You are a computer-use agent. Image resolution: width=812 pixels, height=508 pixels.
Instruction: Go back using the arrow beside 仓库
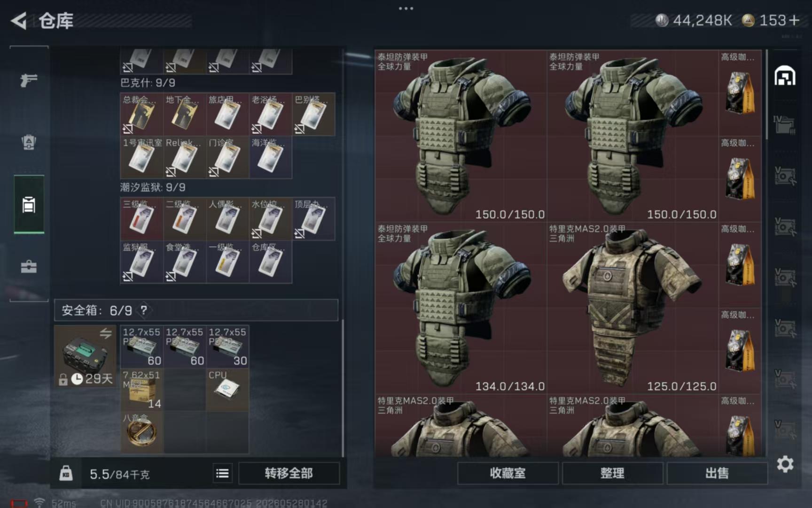click(x=19, y=21)
